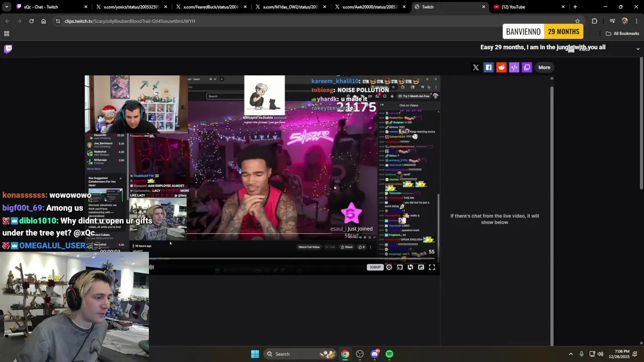
Task: Open the OBS Studio taskbar icon
Action: [x=360, y=354]
